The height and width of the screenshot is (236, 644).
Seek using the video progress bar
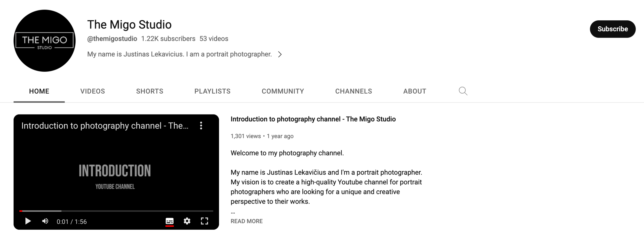(116, 211)
